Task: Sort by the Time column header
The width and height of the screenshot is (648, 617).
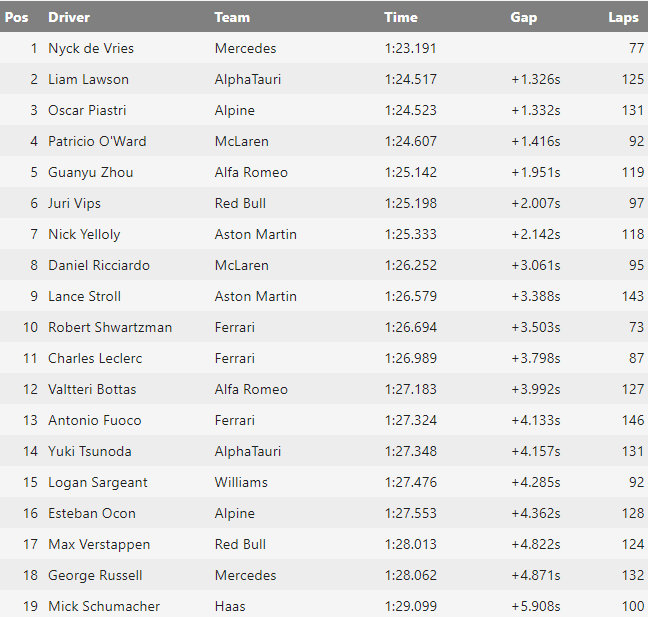Action: 400,17
